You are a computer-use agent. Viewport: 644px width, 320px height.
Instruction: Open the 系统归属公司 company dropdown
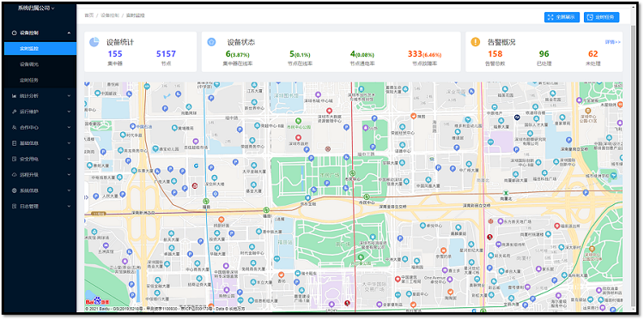coord(36,9)
